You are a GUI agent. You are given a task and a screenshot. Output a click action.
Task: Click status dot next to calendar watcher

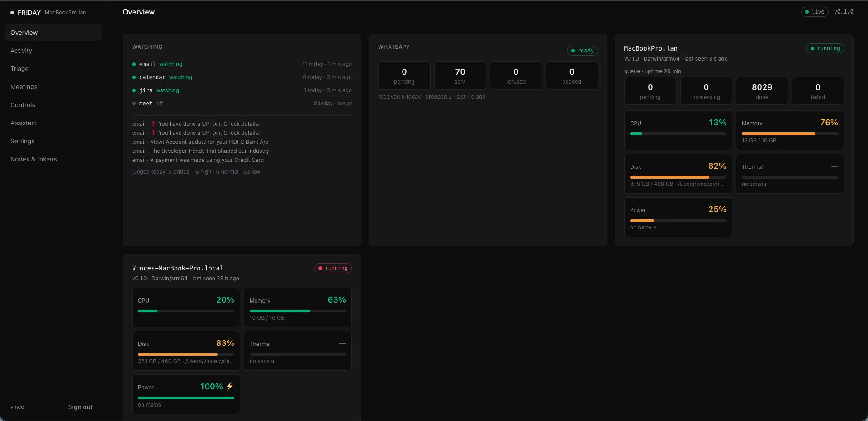[134, 77]
